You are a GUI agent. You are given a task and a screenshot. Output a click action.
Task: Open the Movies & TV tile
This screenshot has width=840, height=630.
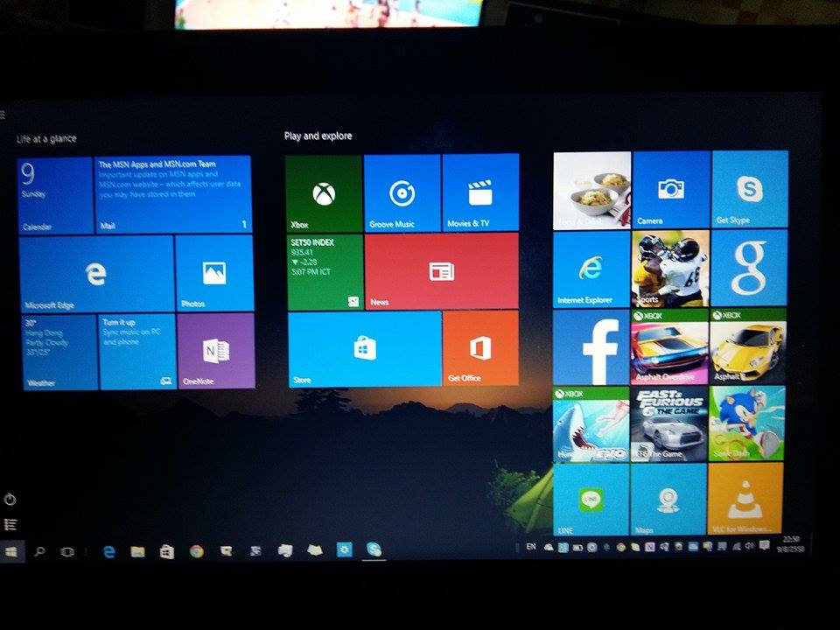[x=480, y=192]
